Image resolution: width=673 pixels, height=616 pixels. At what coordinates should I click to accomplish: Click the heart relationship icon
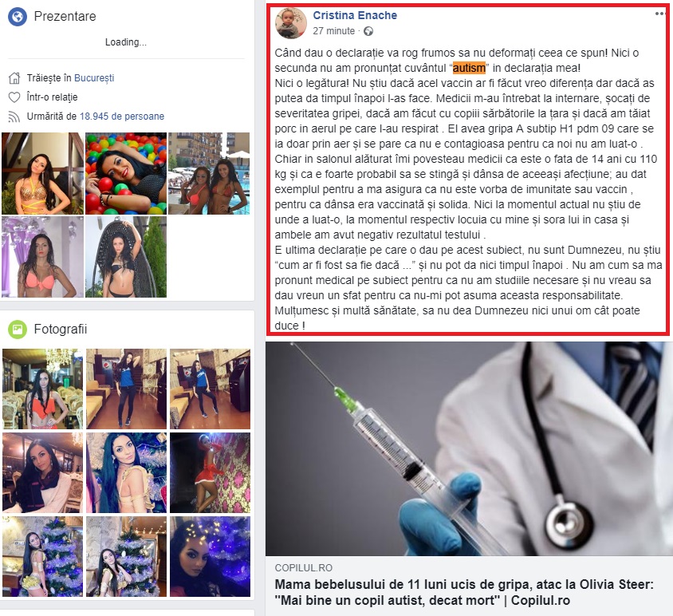coord(14,97)
